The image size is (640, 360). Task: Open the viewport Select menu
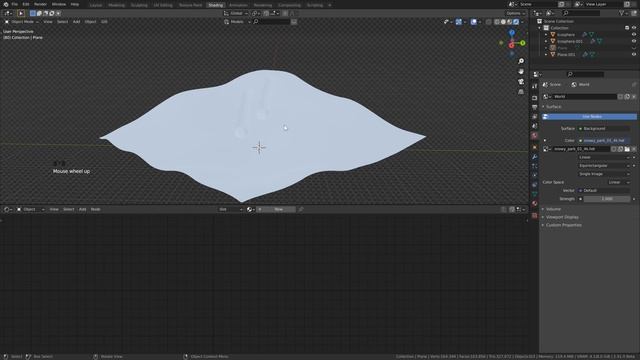pyautogui.click(x=62, y=22)
